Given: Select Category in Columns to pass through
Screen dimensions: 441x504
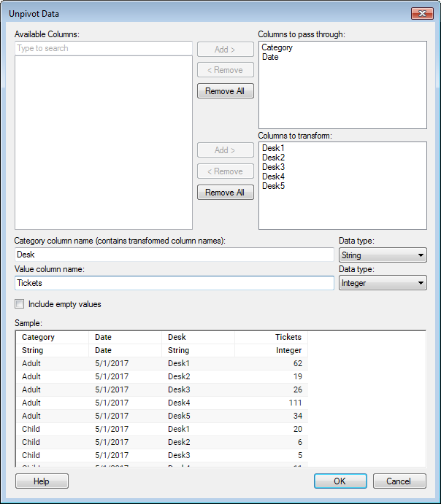Looking at the screenshot, I should [277, 47].
